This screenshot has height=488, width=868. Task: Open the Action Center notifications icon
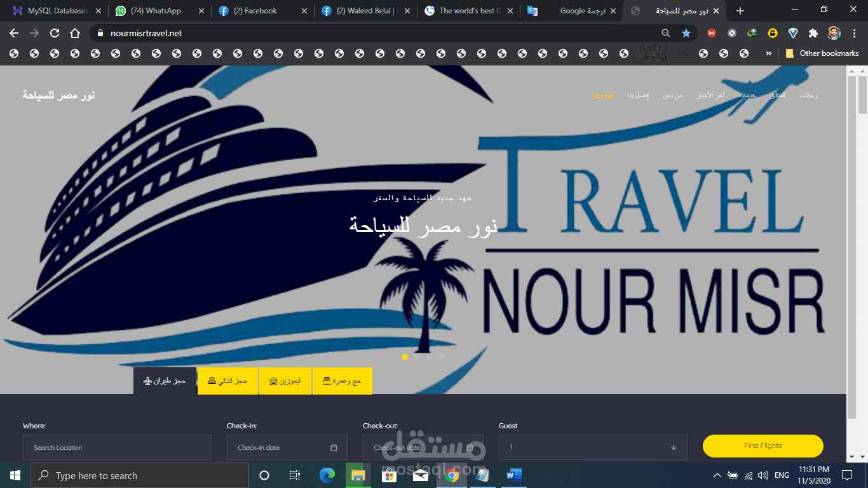pyautogui.click(x=846, y=475)
